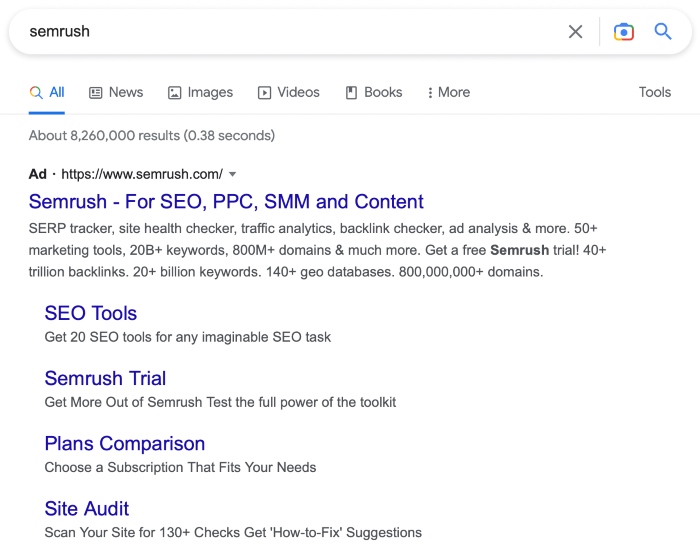This screenshot has width=700, height=552.
Task: Open the Plans Comparison sitelink
Action: 125,444
